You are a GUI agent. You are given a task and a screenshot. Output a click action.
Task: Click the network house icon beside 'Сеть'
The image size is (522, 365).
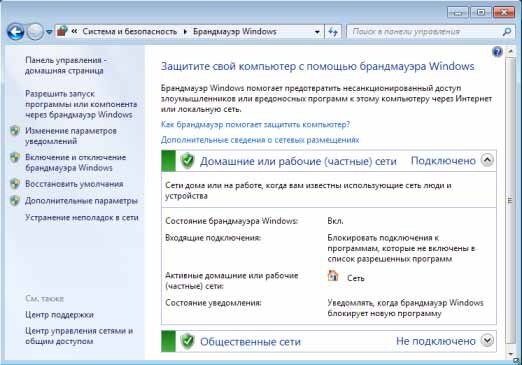[333, 276]
